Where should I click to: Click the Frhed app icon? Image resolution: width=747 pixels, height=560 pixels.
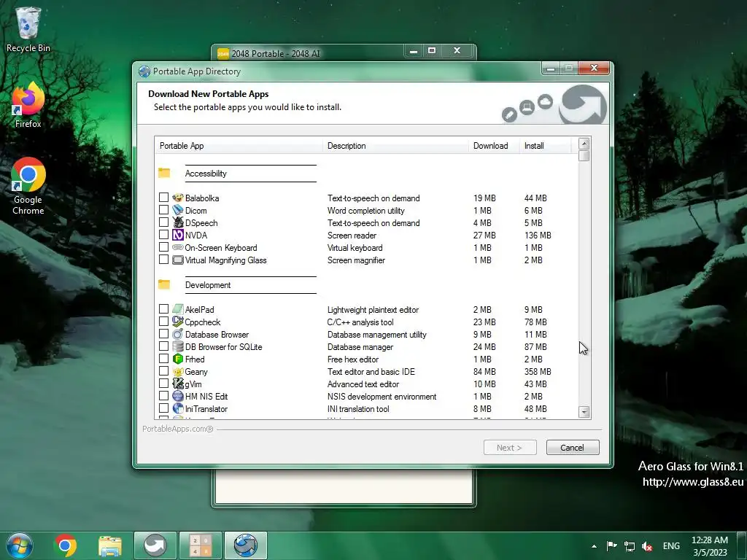(x=178, y=359)
